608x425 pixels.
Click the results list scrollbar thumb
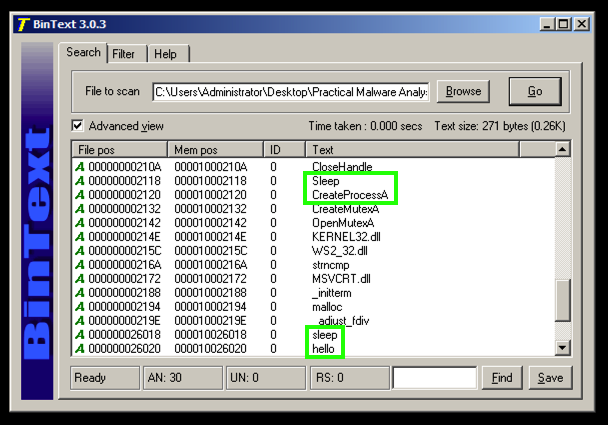(563, 300)
